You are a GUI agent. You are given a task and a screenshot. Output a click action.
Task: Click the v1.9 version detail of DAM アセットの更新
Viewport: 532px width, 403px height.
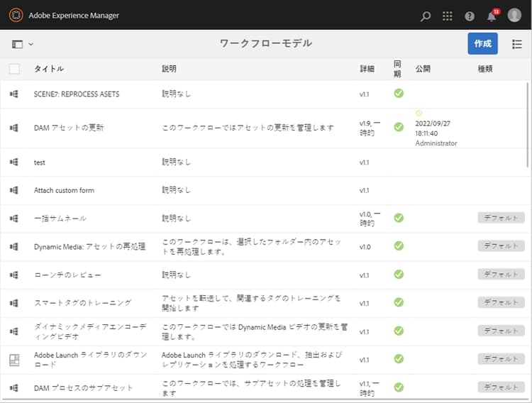coord(370,128)
